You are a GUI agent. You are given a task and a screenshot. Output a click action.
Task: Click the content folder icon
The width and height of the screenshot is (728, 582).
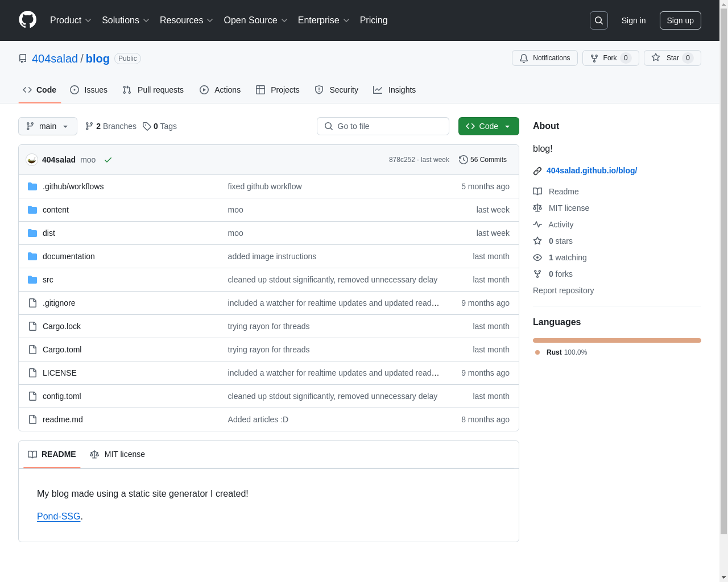pyautogui.click(x=32, y=210)
